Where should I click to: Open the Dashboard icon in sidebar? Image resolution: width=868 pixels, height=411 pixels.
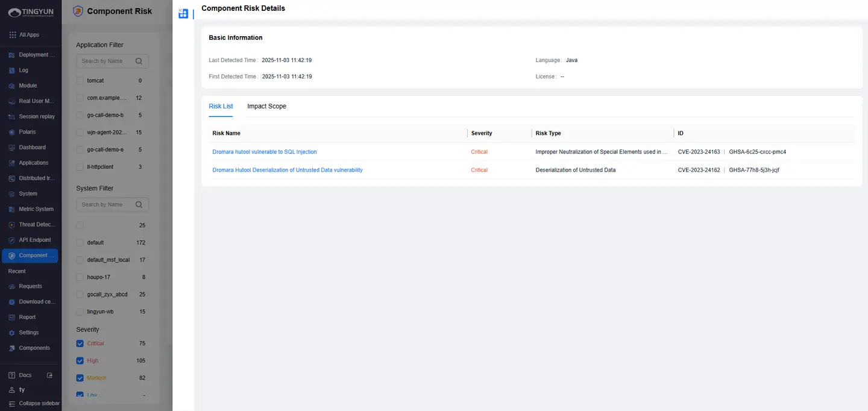pos(12,148)
